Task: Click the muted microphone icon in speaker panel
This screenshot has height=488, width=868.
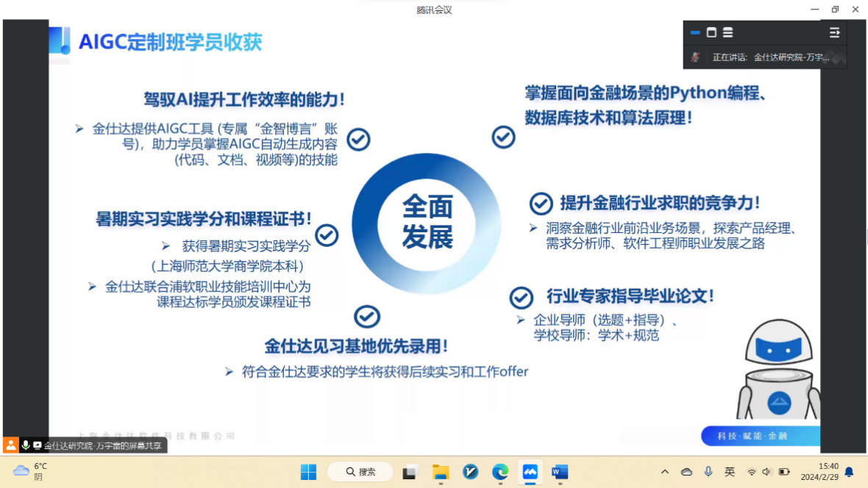Action: (695, 57)
